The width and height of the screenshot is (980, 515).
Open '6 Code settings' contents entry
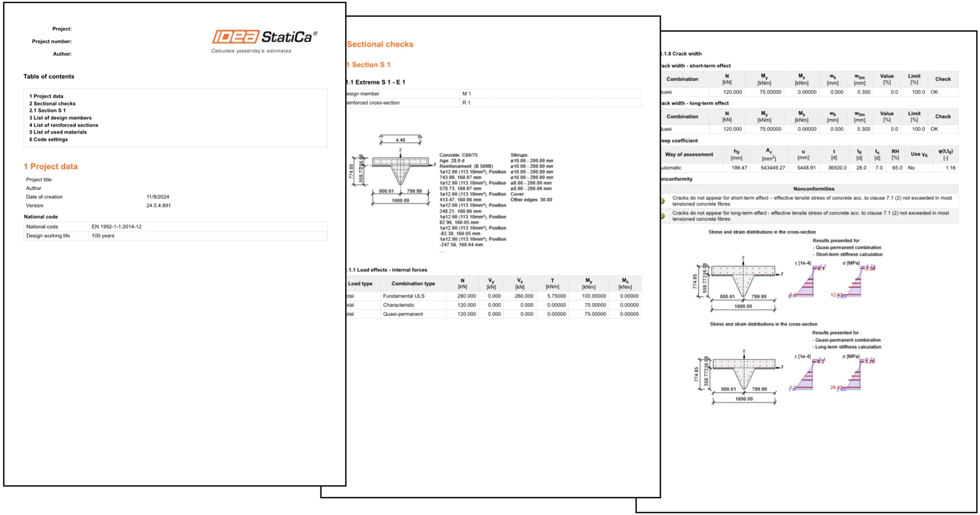(49, 139)
